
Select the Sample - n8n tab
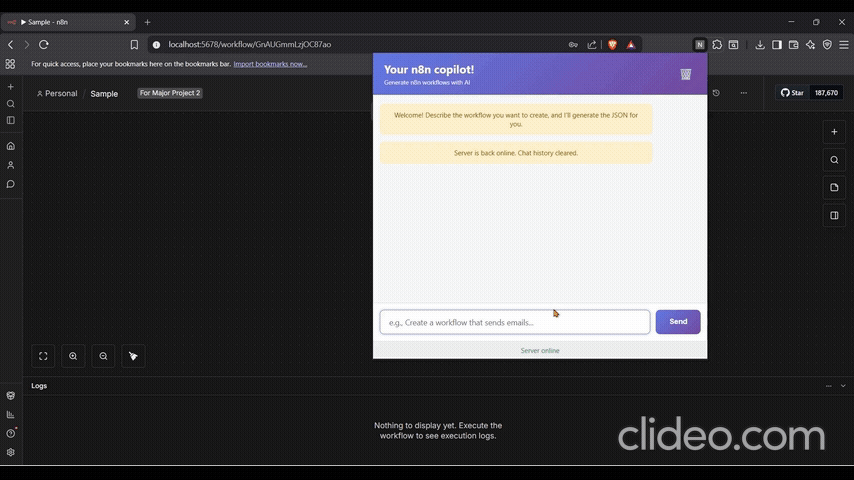(x=68, y=22)
